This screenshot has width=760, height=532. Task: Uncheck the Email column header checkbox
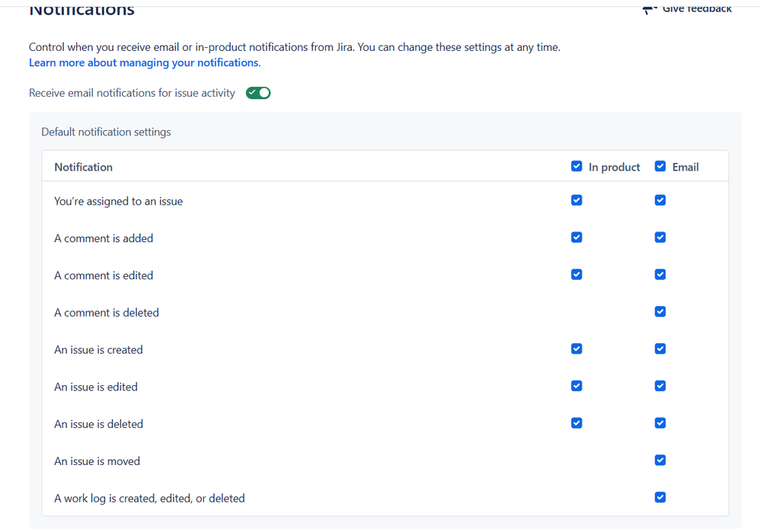pyautogui.click(x=660, y=167)
